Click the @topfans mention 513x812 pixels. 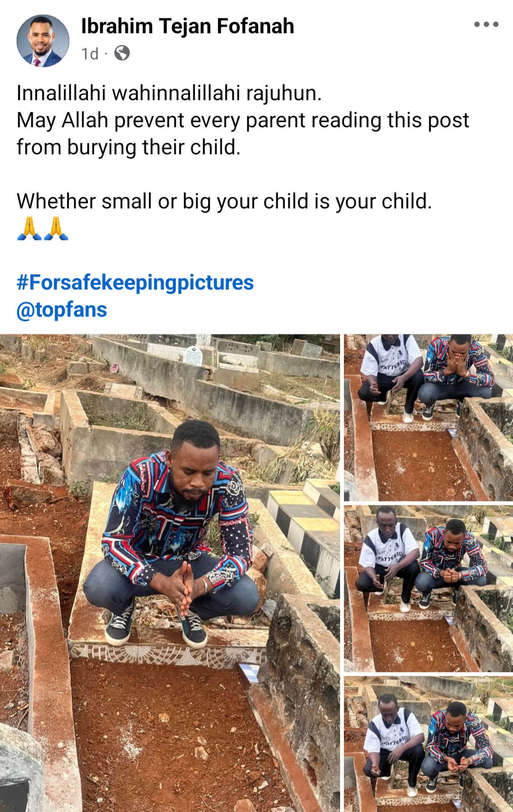coord(62,310)
